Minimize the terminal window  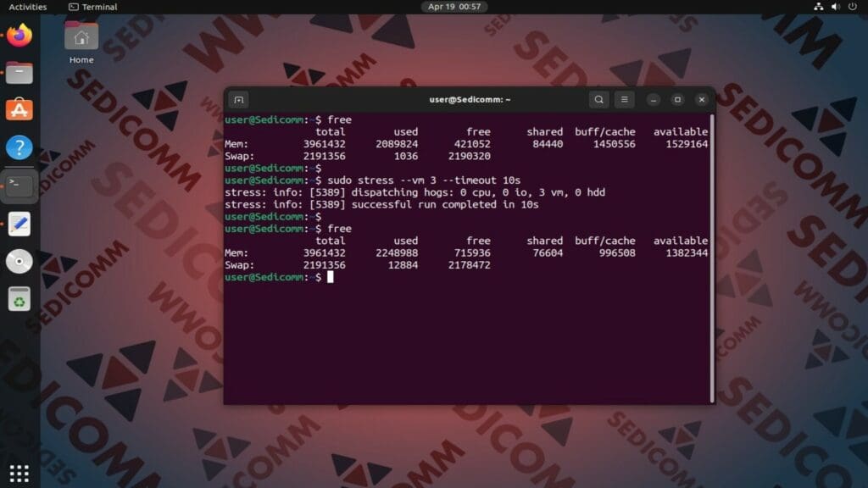pyautogui.click(x=654, y=100)
